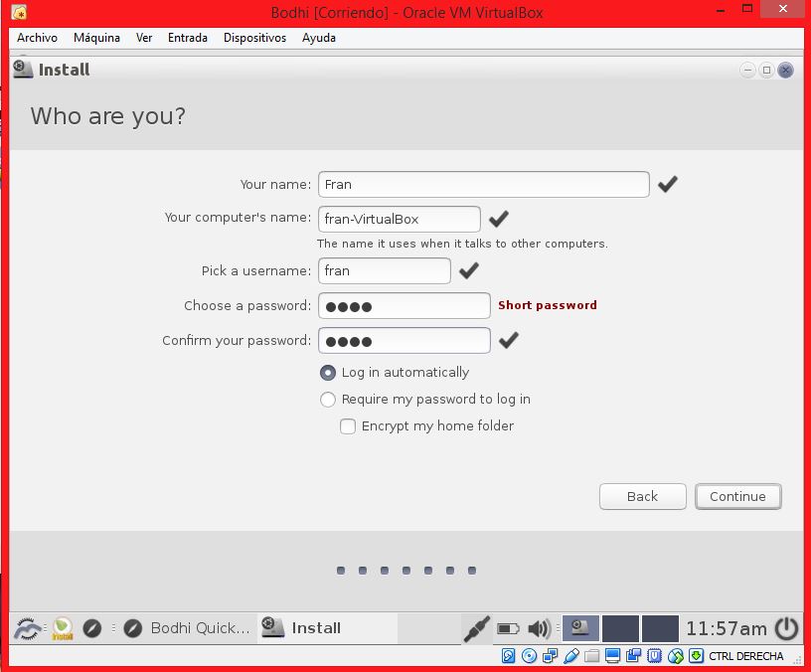This screenshot has width=811, height=672.
Task: Click the power button icon in the shelf
Action: pos(786,628)
